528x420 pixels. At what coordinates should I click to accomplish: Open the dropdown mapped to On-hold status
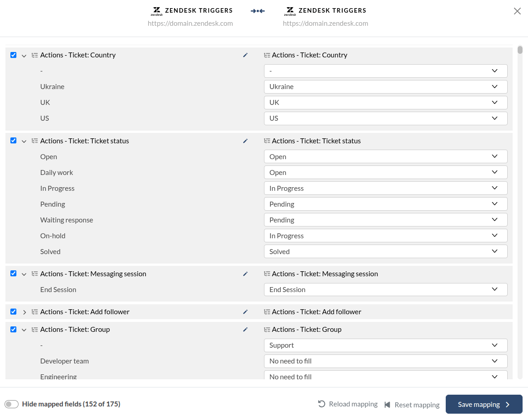tap(386, 236)
